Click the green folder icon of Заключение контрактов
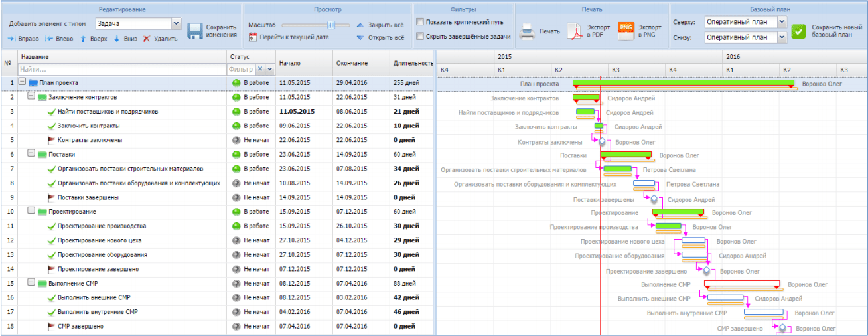The width and height of the screenshot is (868, 336). (x=42, y=97)
